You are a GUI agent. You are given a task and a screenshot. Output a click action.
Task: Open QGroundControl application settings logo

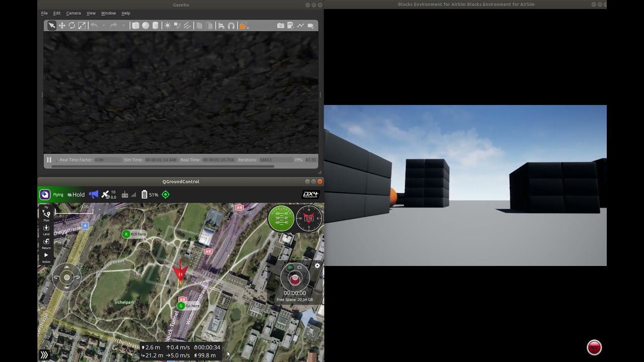click(45, 195)
